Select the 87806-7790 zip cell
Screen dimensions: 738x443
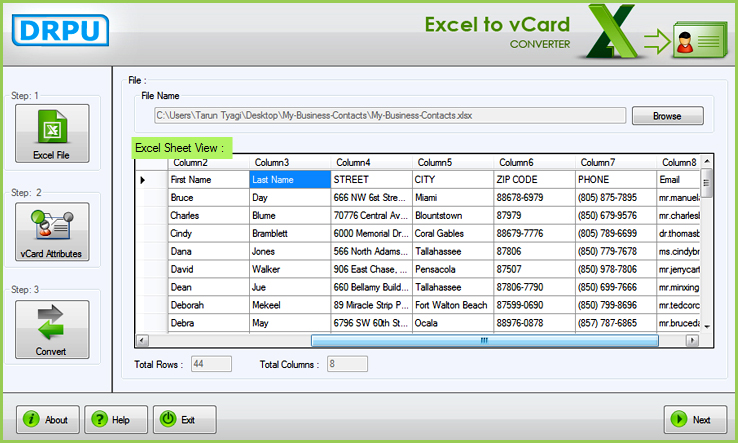(534, 287)
